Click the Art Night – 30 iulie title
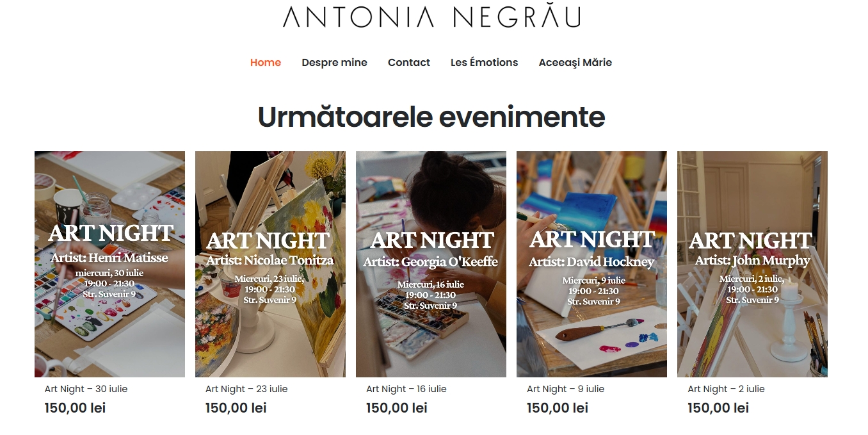The image size is (868, 435). tap(86, 389)
